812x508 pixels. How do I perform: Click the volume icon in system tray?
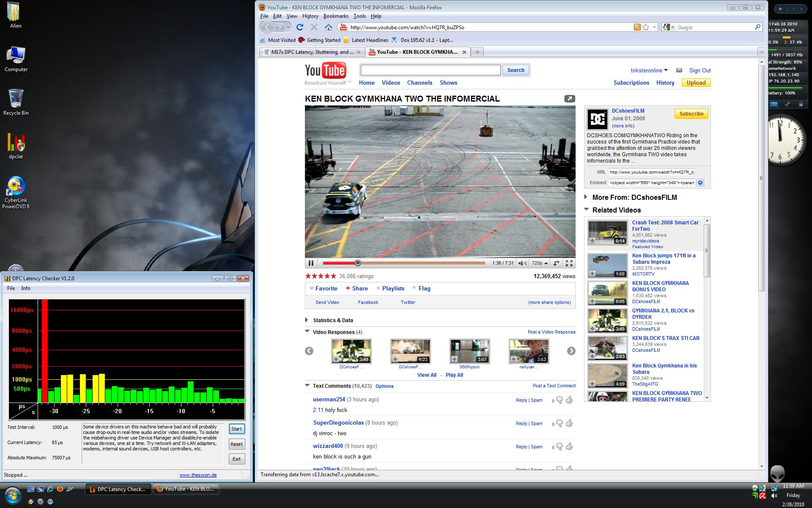(x=774, y=495)
